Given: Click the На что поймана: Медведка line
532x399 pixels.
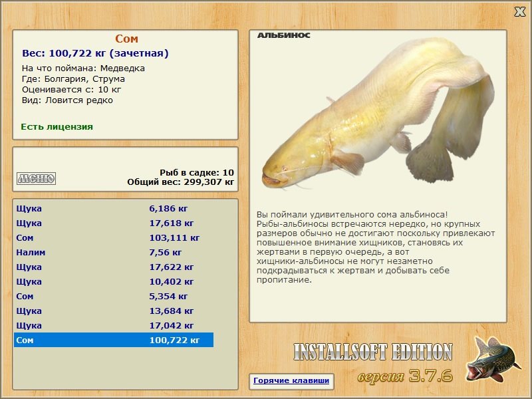Looking at the screenshot, I should [83, 68].
